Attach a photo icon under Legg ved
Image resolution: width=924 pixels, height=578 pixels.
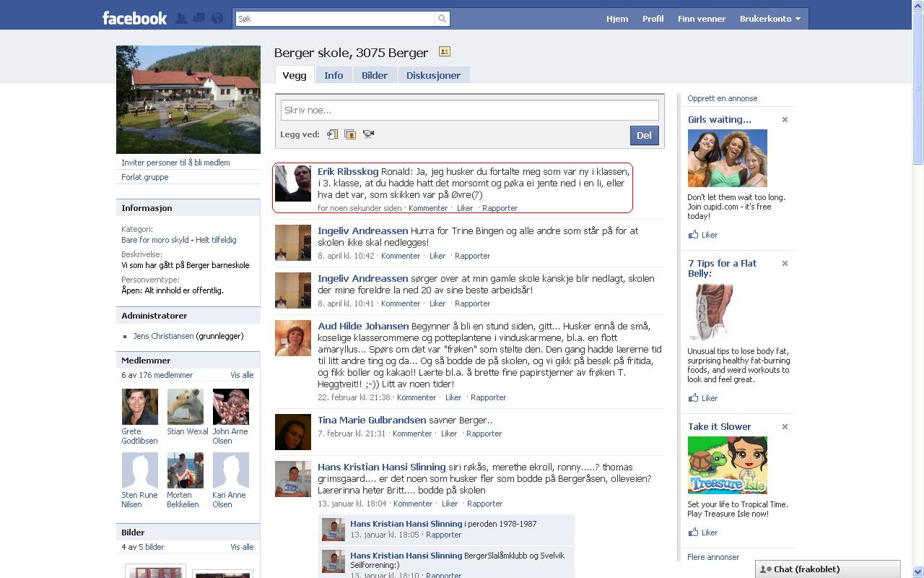[350, 134]
